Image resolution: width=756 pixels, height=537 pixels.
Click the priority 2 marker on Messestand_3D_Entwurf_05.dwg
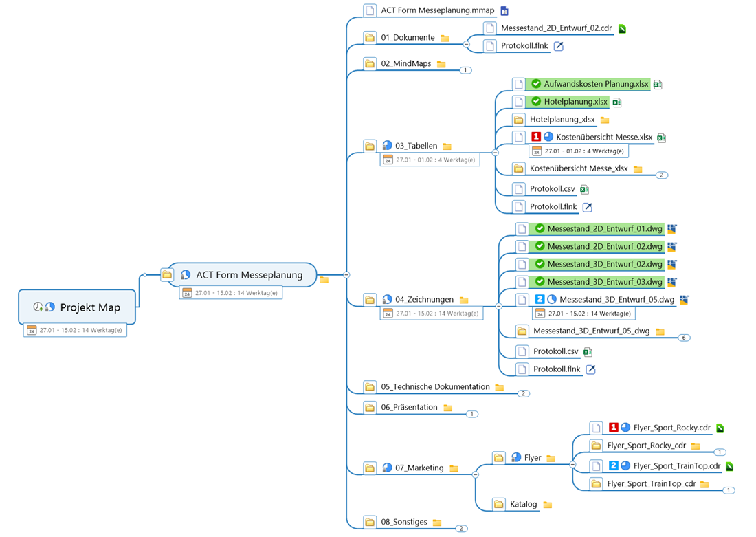click(540, 300)
